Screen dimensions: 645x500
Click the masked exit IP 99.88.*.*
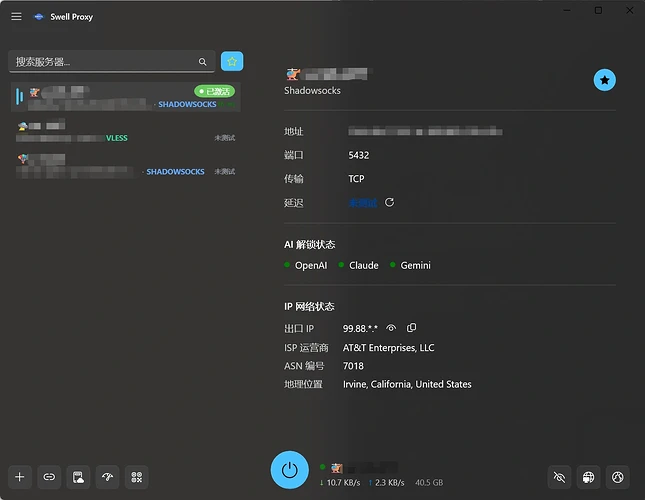point(360,329)
